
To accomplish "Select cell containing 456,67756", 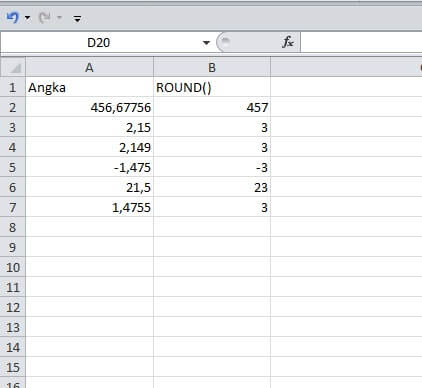I will pos(89,107).
